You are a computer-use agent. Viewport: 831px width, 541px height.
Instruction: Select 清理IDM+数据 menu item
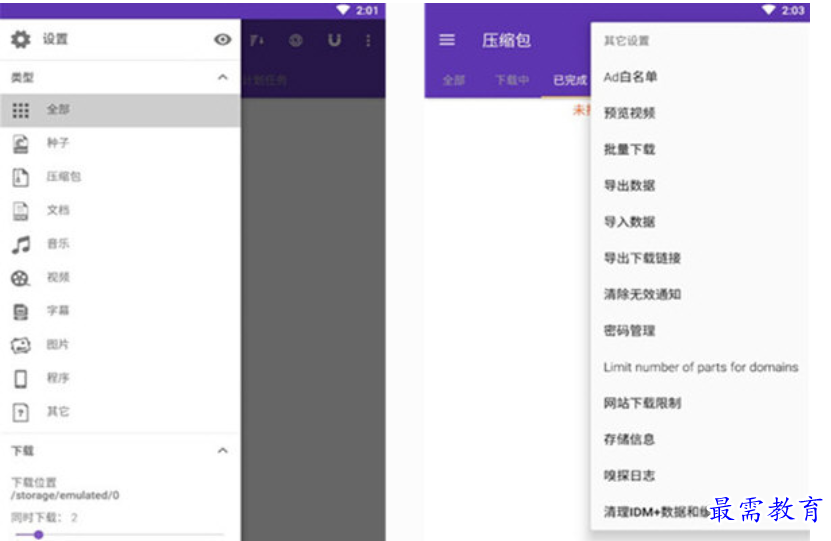656,512
